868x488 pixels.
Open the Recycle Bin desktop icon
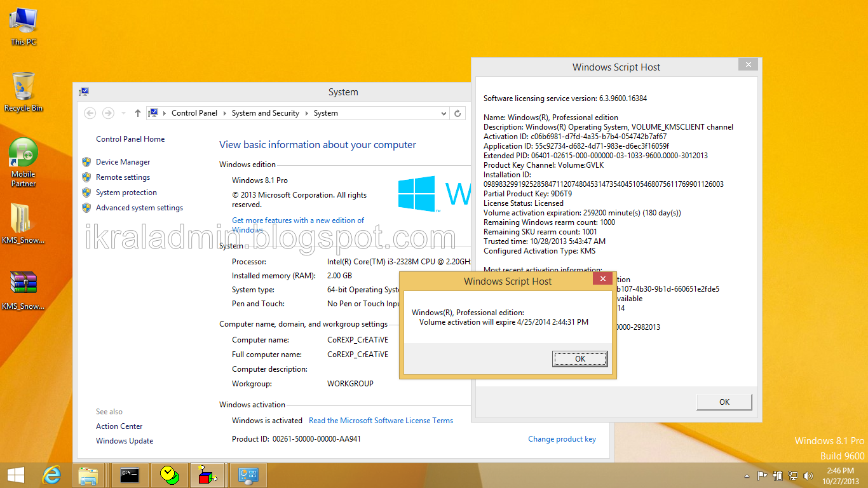[24, 92]
